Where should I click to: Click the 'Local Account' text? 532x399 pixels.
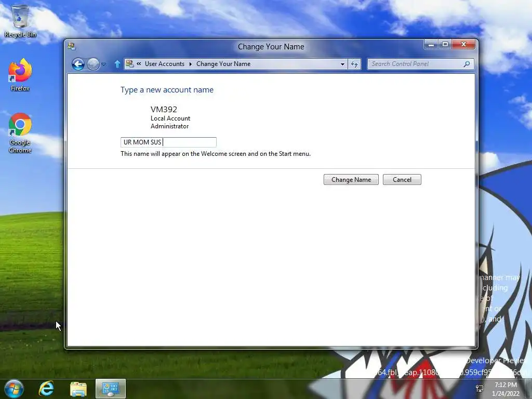[x=170, y=118]
